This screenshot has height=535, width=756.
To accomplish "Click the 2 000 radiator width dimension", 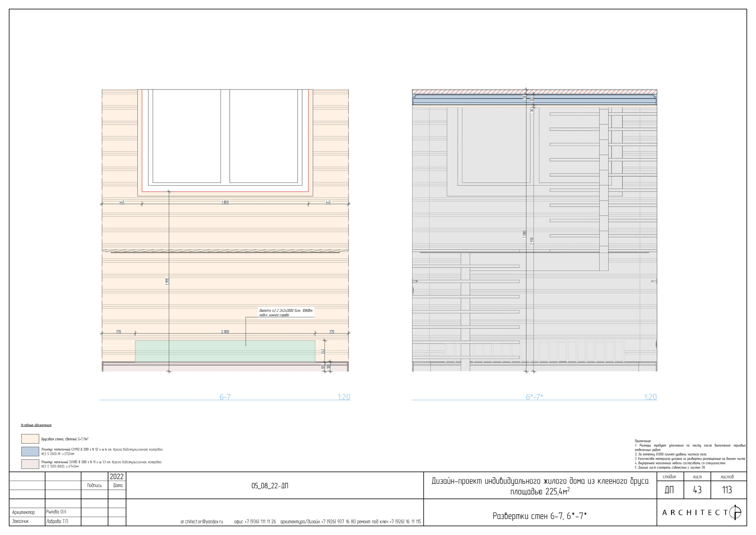I will pos(225,331).
